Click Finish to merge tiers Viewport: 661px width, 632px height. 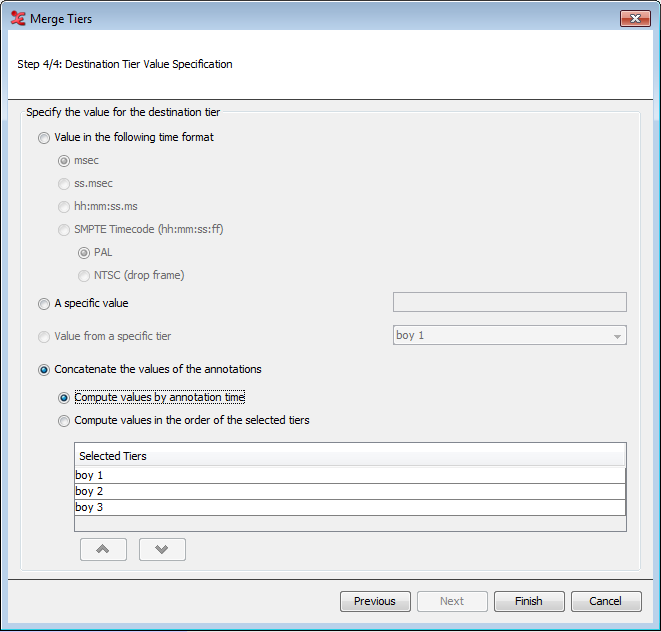[x=529, y=601]
